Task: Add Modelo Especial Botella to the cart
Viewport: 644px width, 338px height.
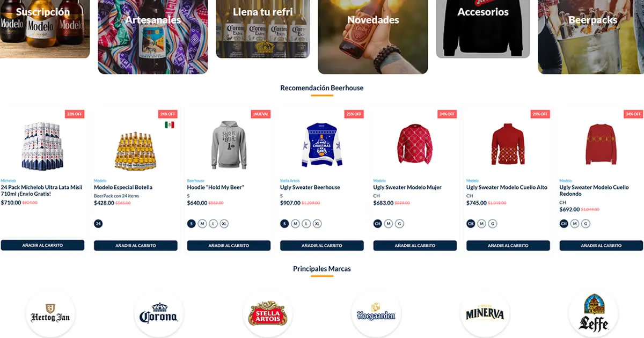Action: point(136,245)
